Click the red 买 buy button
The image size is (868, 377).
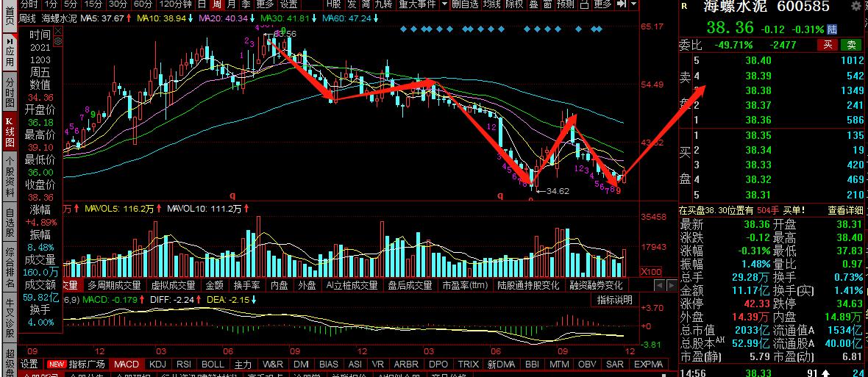[828, 45]
